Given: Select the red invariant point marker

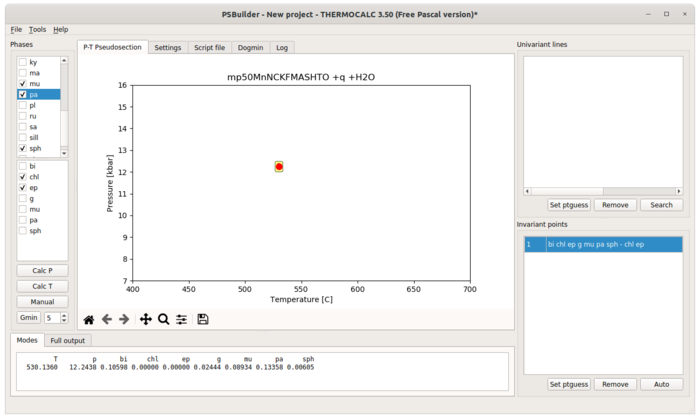Looking at the screenshot, I should tap(279, 166).
